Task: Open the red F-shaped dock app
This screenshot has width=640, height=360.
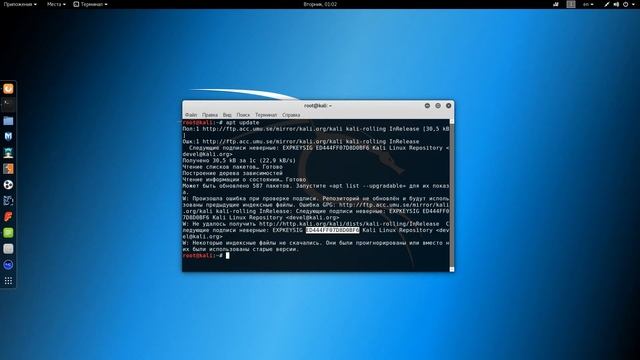Action: click(8, 216)
